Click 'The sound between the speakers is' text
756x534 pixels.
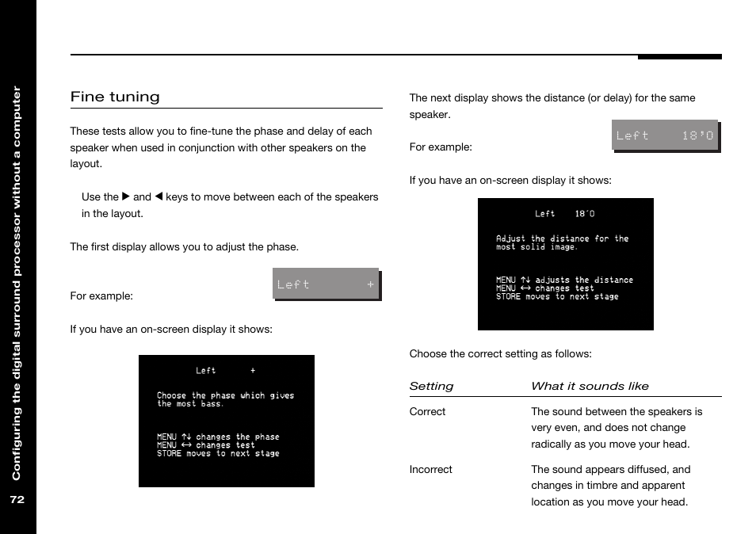click(617, 411)
